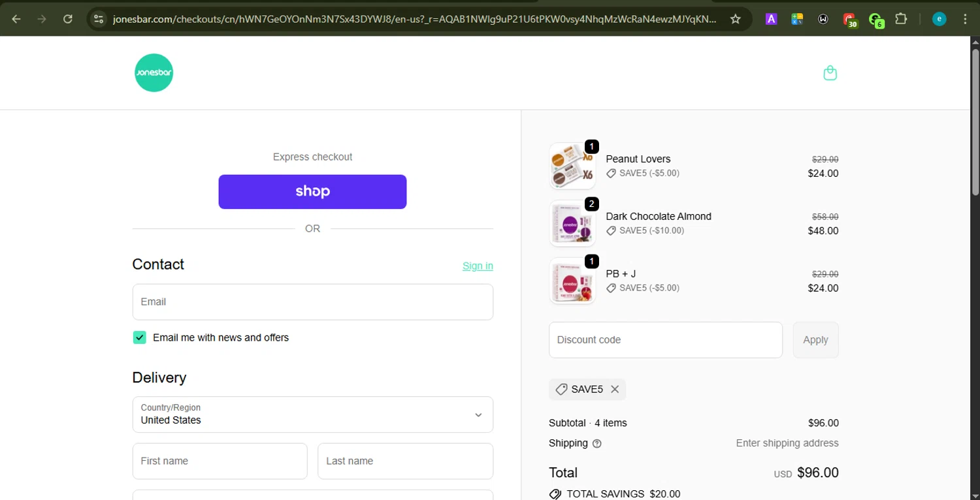Image resolution: width=980 pixels, height=500 pixels.
Task: Click the Peanut Lovers product thumbnail
Action: [572, 166]
